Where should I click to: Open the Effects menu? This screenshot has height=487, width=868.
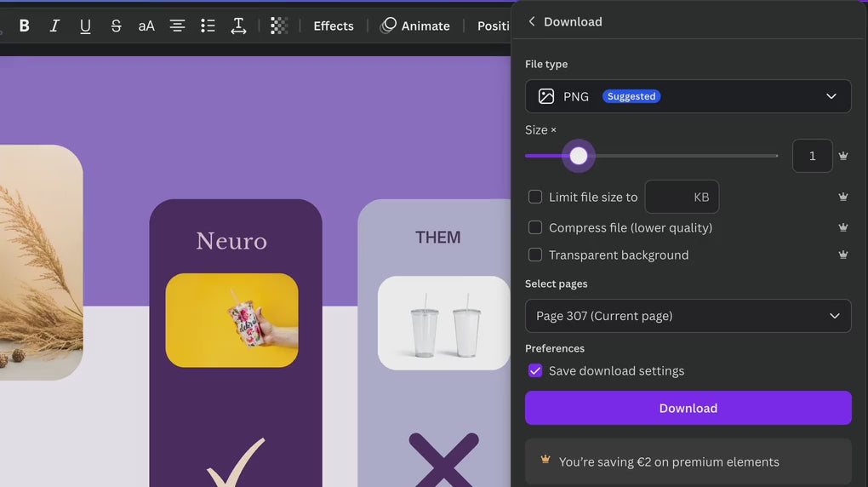[333, 26]
